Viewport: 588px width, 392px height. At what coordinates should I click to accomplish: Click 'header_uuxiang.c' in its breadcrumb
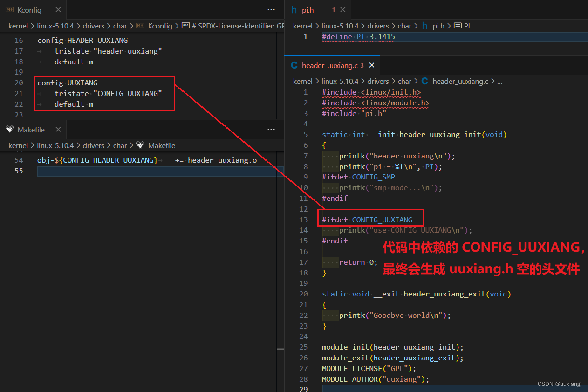(460, 81)
